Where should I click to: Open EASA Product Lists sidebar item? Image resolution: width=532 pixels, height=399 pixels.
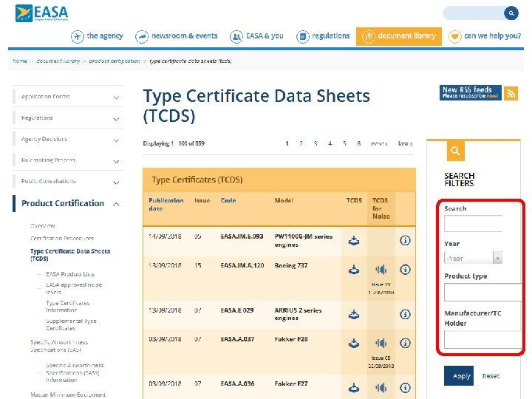pyautogui.click(x=70, y=274)
